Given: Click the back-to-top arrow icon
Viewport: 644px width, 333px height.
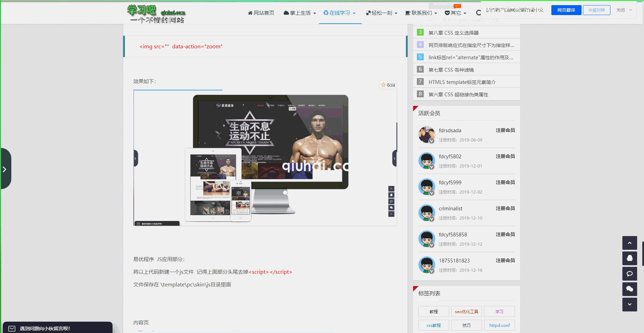Looking at the screenshot, I should (x=630, y=243).
